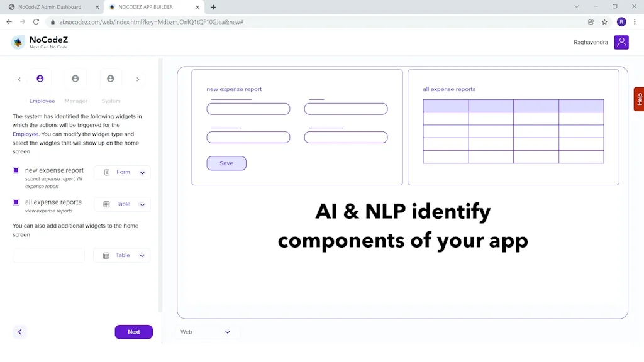This screenshot has width=644, height=362.
Task: Click the Next button
Action: [x=134, y=332]
